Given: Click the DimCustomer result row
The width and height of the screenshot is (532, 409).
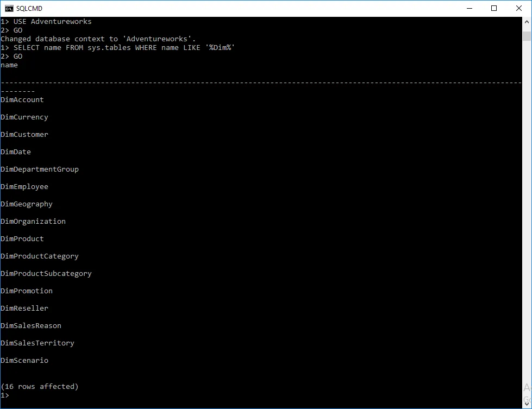Looking at the screenshot, I should pyautogui.click(x=24, y=135).
